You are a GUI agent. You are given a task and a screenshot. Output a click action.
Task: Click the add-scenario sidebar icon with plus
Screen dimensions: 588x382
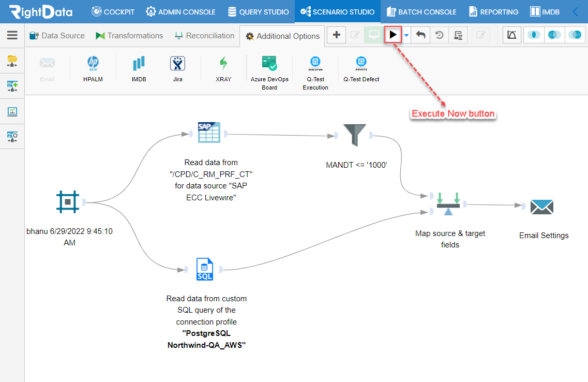(x=12, y=86)
